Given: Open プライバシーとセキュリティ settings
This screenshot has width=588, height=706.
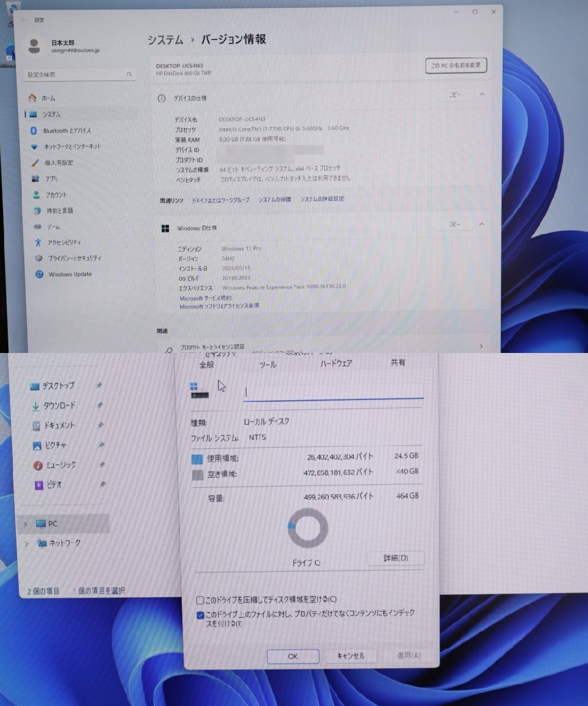Looking at the screenshot, I should coord(68,258).
